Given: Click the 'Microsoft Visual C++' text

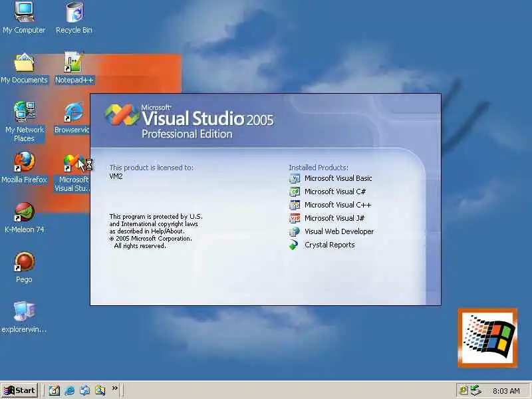Looking at the screenshot, I should click(338, 205).
